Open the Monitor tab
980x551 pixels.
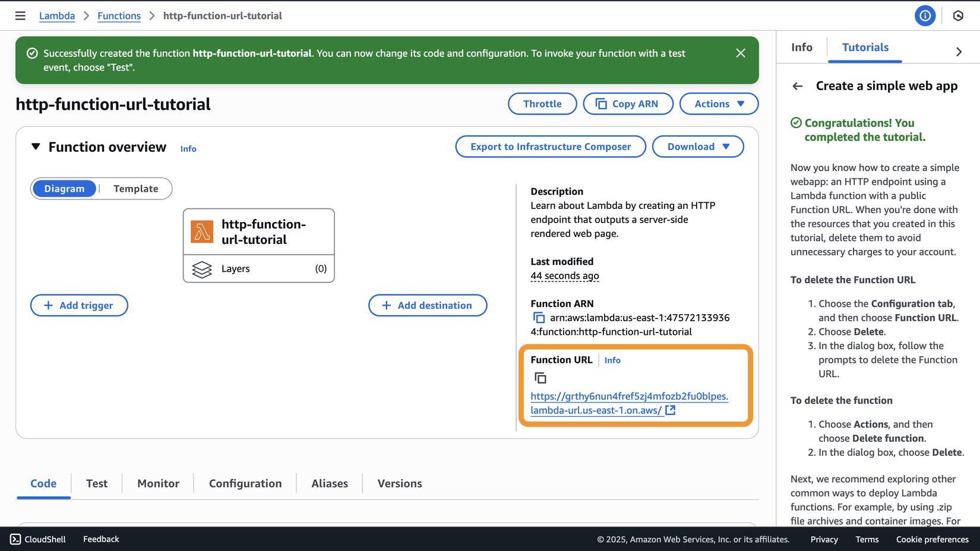(158, 483)
